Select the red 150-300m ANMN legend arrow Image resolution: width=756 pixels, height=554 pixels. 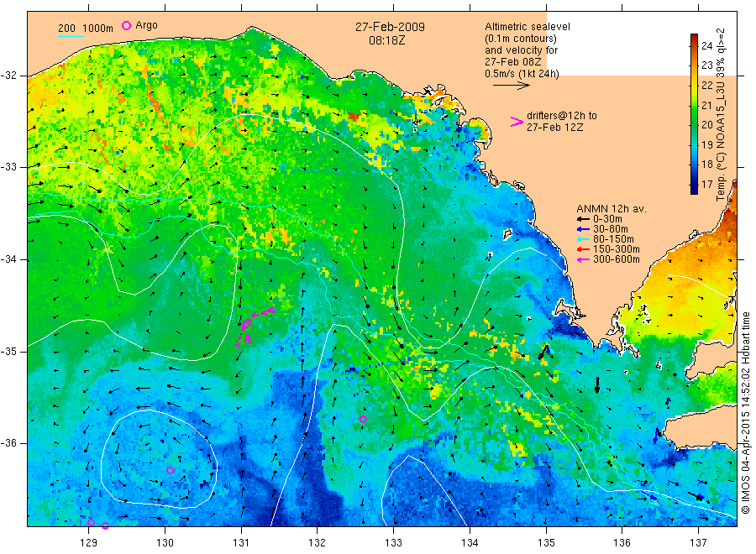coord(584,249)
